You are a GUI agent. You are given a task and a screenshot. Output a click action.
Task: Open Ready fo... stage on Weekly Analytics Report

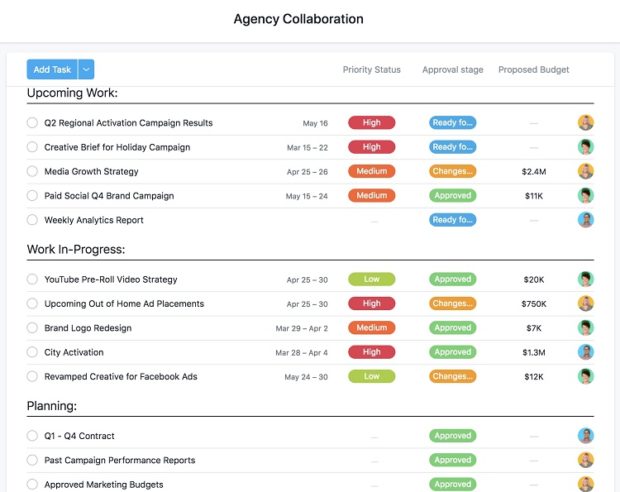pyautogui.click(x=452, y=220)
